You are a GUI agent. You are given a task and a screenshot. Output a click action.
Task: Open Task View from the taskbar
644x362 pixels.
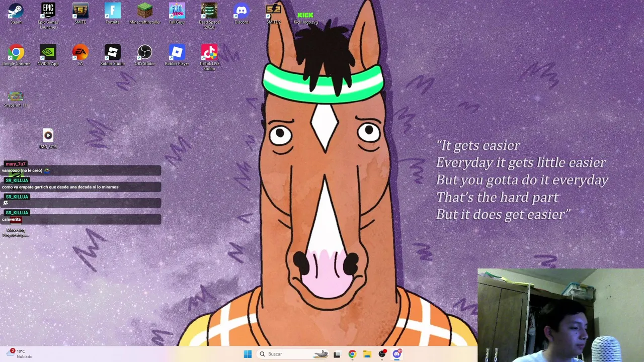pyautogui.click(x=337, y=354)
